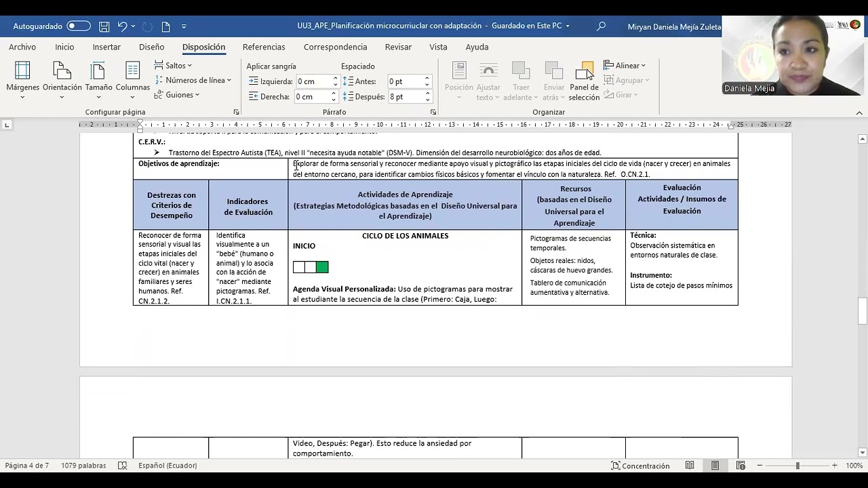Click the Agrupar option
Image resolution: width=868 pixels, height=488 pixels.
[x=627, y=80]
